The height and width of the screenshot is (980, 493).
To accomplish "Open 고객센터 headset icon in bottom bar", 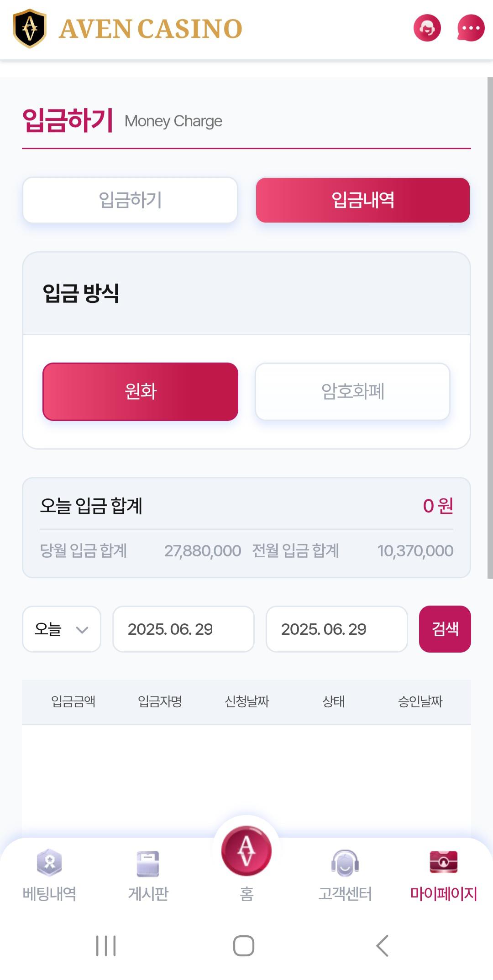I will point(345,863).
